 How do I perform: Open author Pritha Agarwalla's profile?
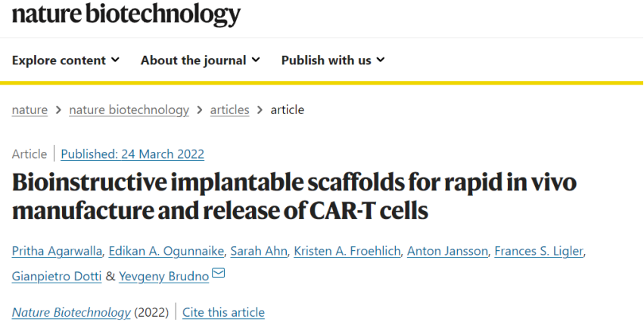pyautogui.click(x=57, y=251)
